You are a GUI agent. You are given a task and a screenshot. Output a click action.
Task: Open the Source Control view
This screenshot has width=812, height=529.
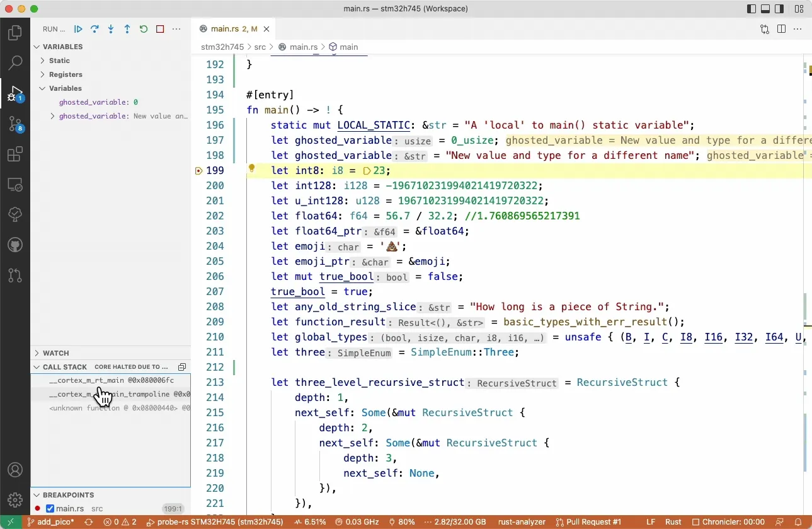click(x=15, y=124)
